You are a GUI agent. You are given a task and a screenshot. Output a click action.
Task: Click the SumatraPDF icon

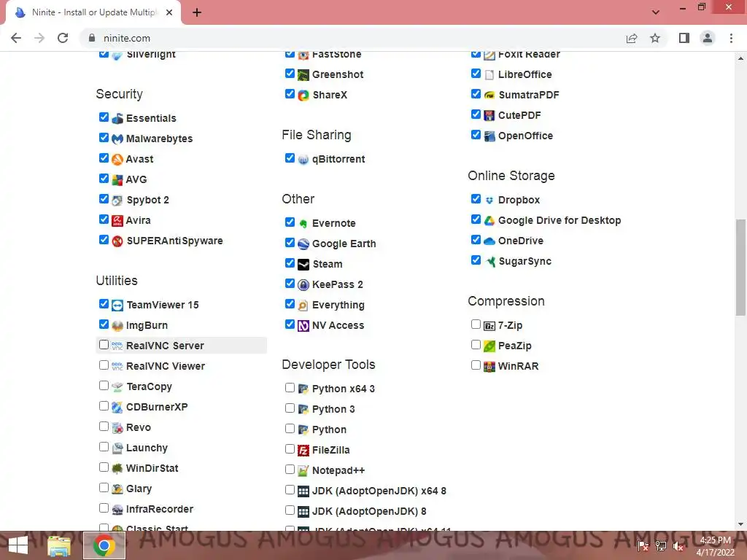489,96
